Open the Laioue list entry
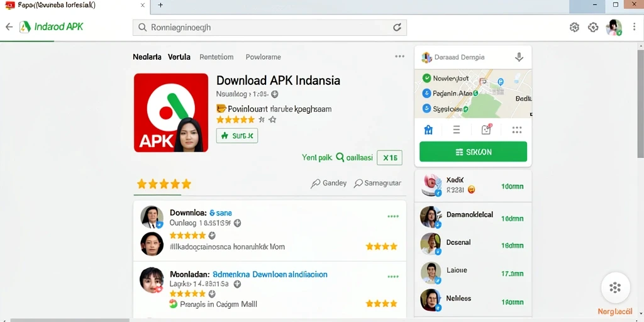The height and width of the screenshot is (322, 644). (x=473, y=272)
